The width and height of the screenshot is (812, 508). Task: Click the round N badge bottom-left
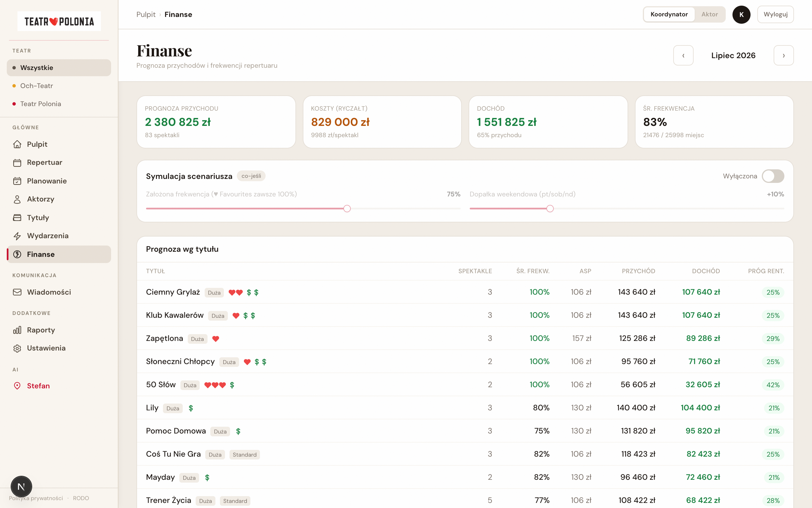click(21, 486)
